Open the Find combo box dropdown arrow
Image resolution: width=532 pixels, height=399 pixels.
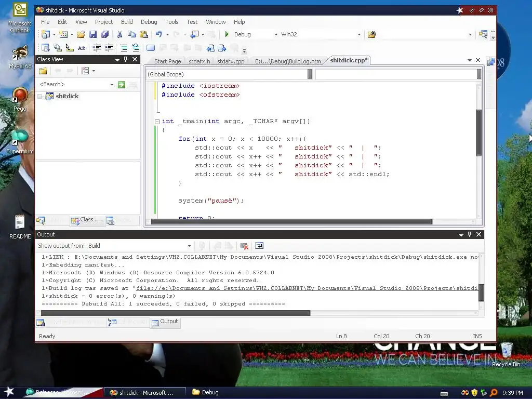[470, 34]
